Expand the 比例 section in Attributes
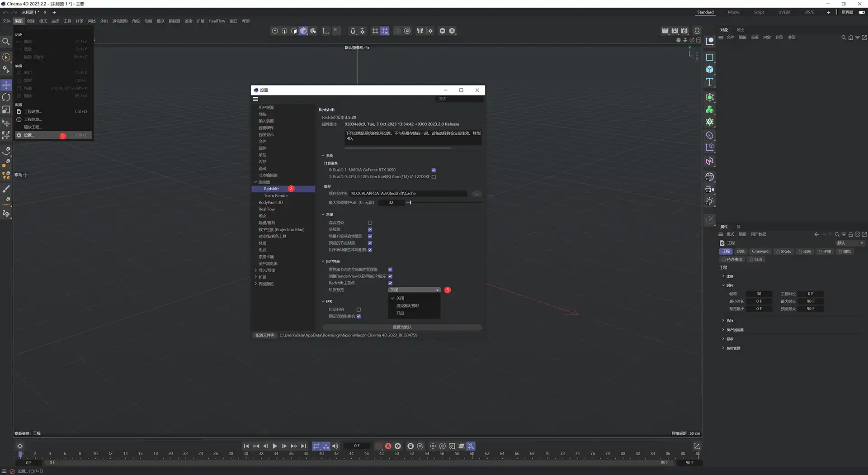 click(x=723, y=276)
